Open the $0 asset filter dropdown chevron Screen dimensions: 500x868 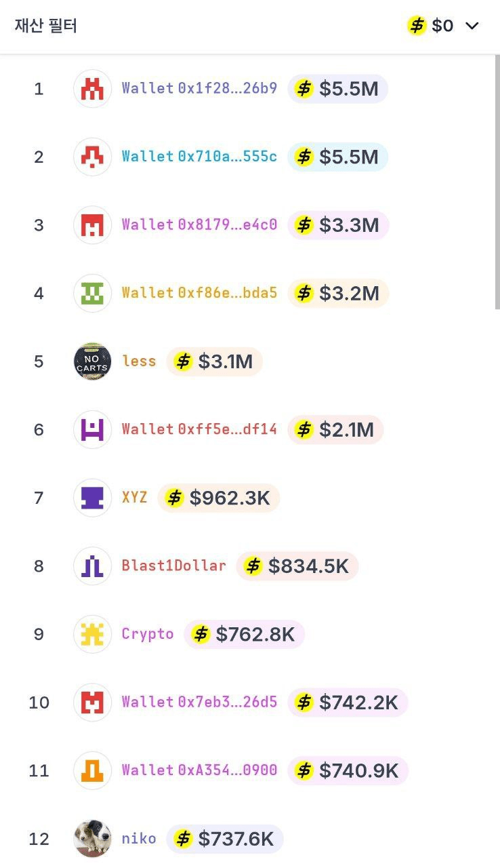472,26
